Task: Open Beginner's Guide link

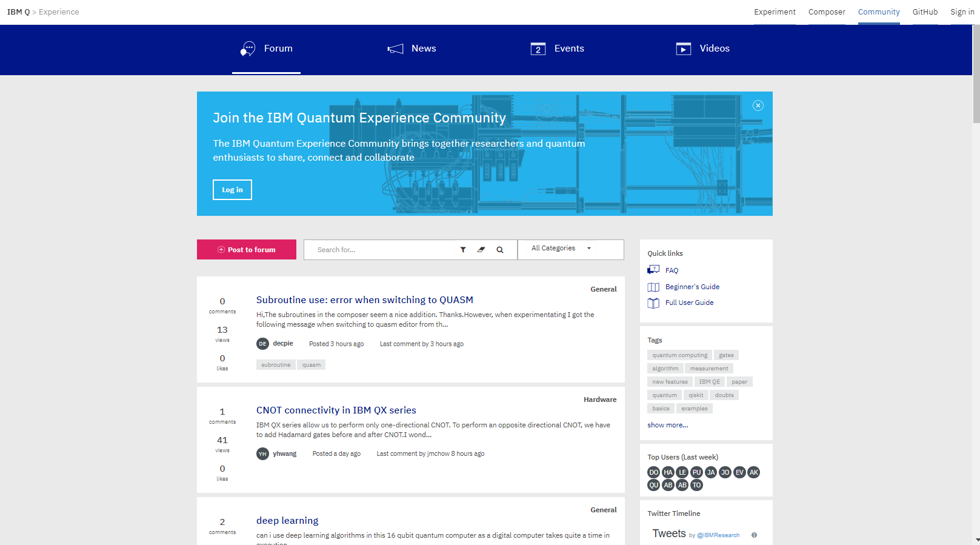Action: pos(692,287)
